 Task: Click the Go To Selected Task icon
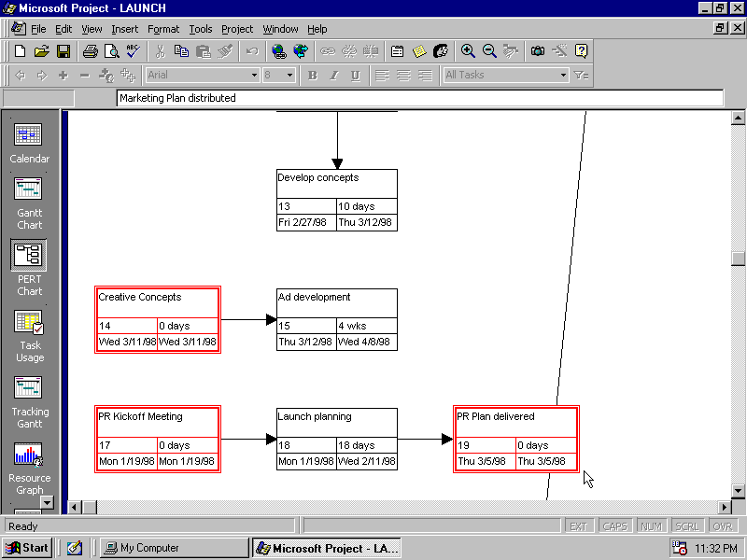[x=511, y=51]
